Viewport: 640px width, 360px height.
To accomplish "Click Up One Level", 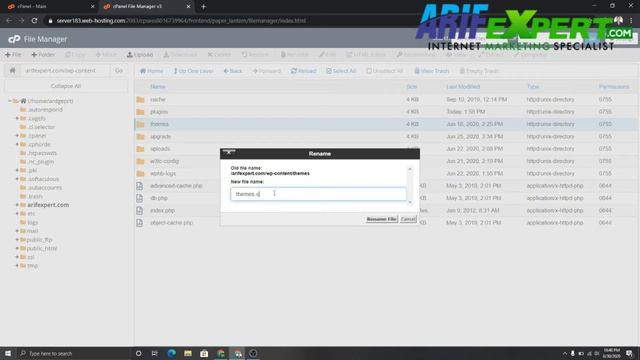I will tap(193, 71).
